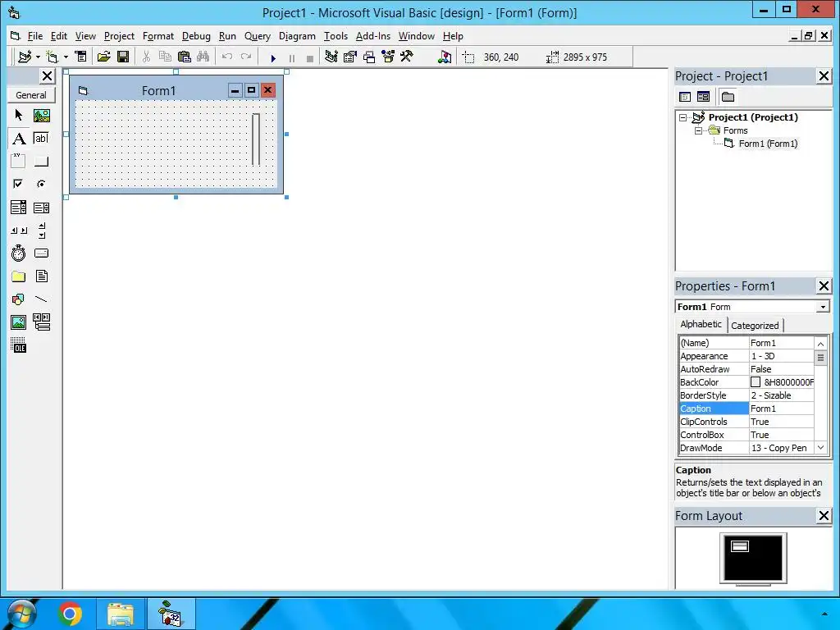
Task: Select the Line control tool
Action: (41, 299)
